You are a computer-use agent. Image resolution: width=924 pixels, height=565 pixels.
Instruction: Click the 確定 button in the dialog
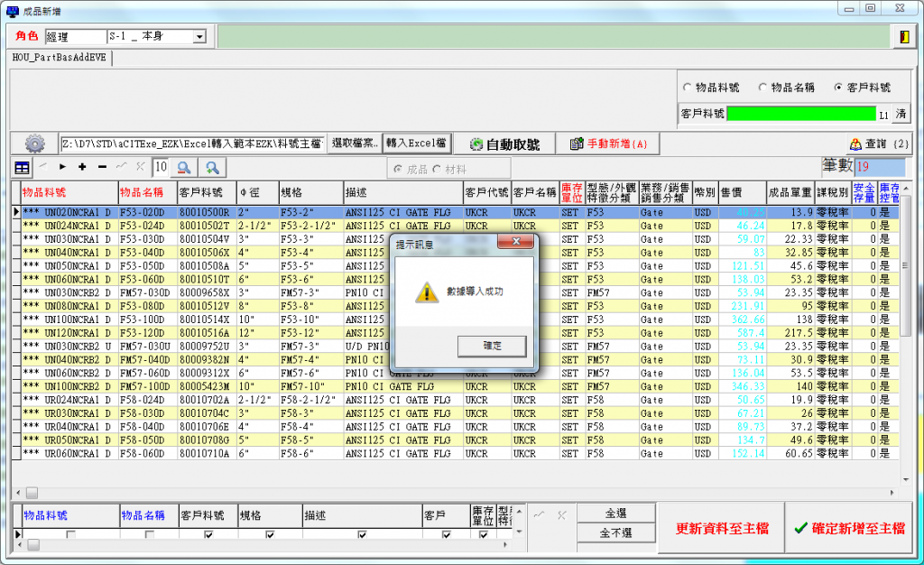pyautogui.click(x=492, y=346)
